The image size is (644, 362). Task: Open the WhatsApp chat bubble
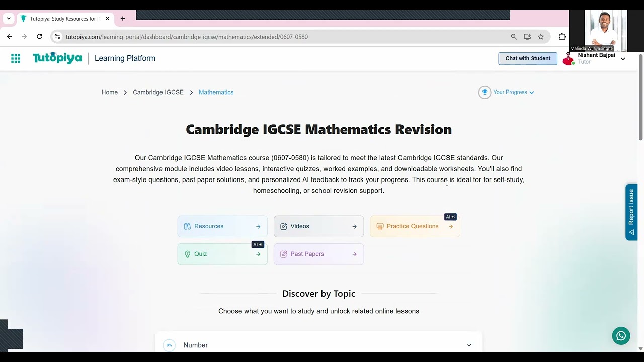(x=621, y=336)
